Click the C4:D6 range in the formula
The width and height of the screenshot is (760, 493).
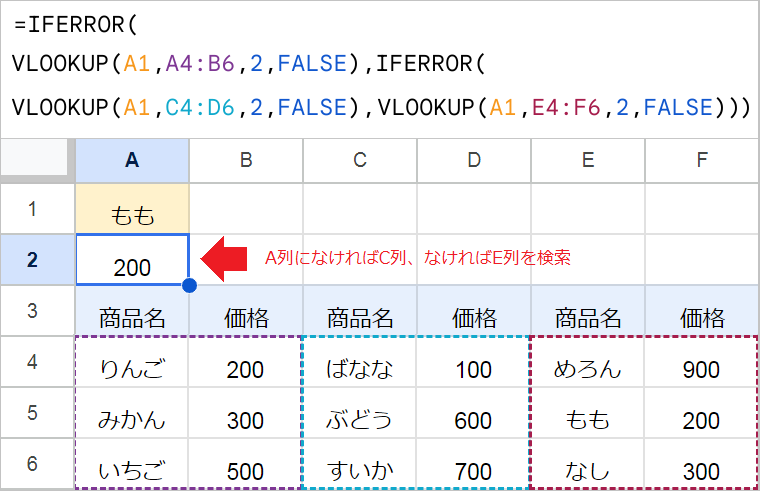coord(200,107)
